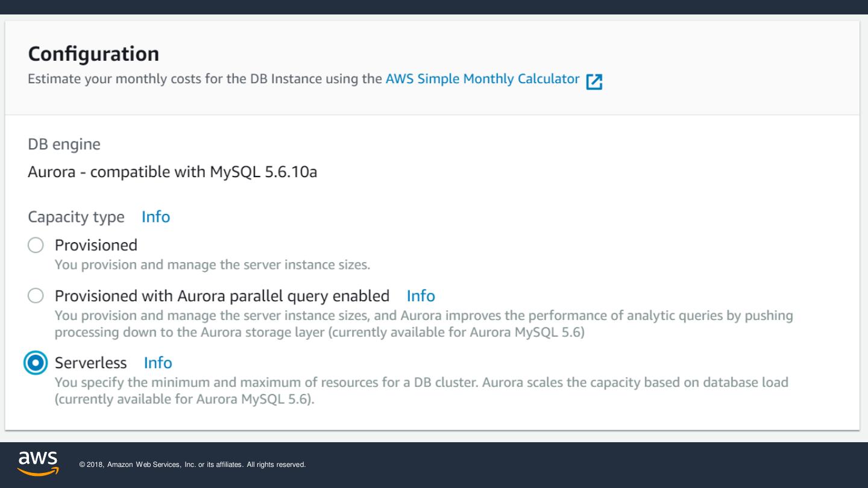The height and width of the screenshot is (488, 868).
Task: Open Info link next to Capacity type
Action: coord(156,217)
